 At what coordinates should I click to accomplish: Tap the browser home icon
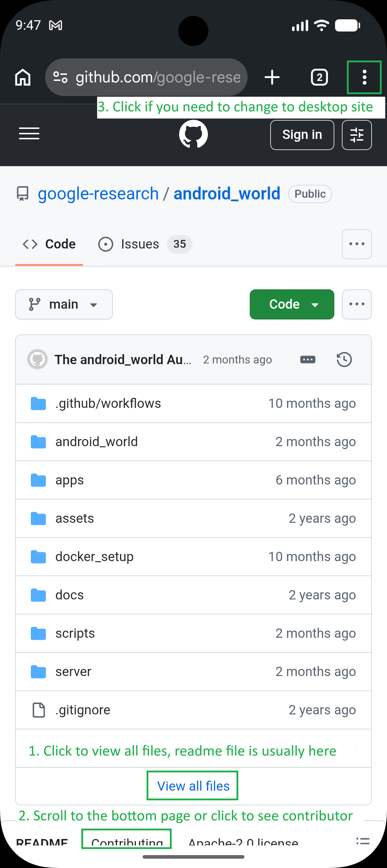tap(23, 77)
